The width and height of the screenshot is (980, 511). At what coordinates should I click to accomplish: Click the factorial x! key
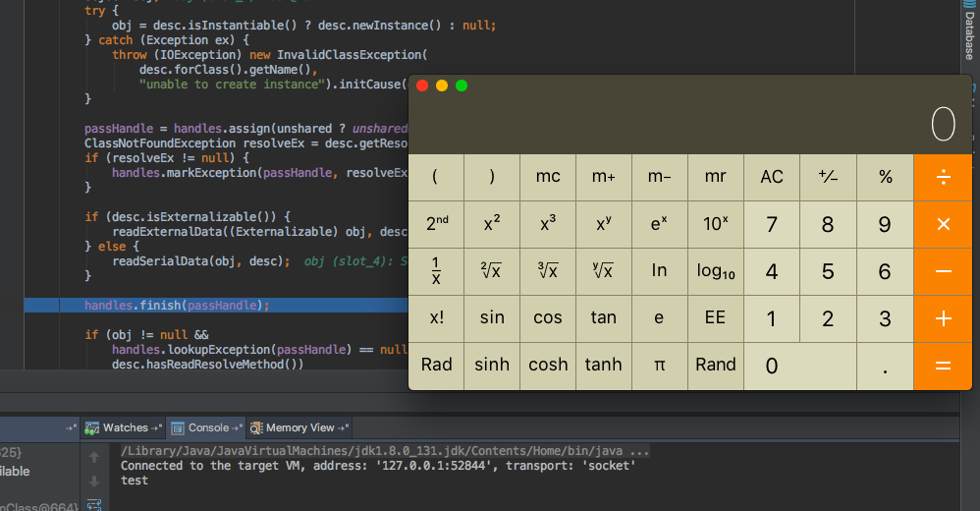436,318
